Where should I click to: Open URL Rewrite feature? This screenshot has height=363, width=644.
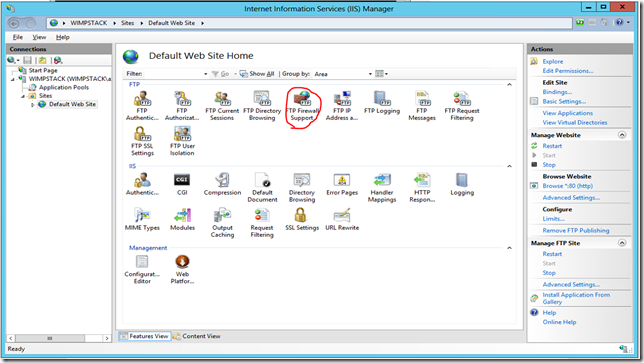[342, 219]
